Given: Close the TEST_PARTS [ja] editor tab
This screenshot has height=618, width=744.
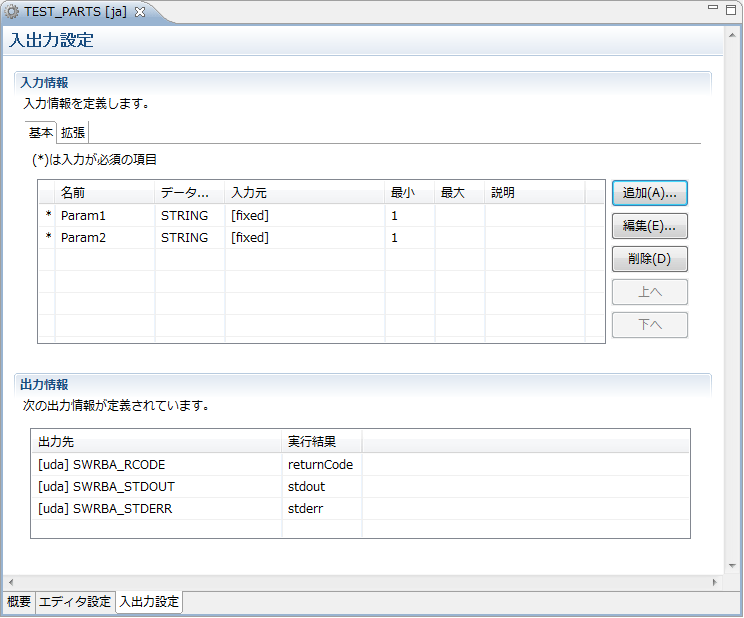Looking at the screenshot, I should [140, 12].
